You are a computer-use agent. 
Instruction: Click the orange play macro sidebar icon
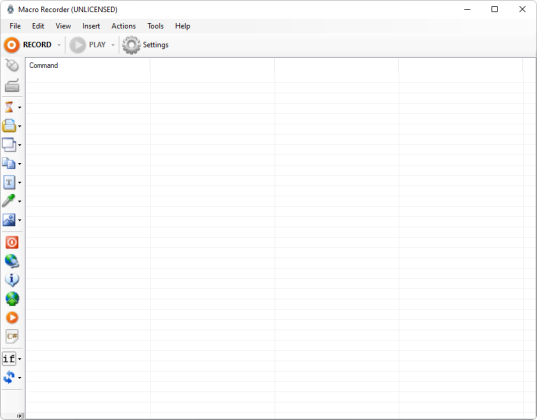(x=12, y=318)
